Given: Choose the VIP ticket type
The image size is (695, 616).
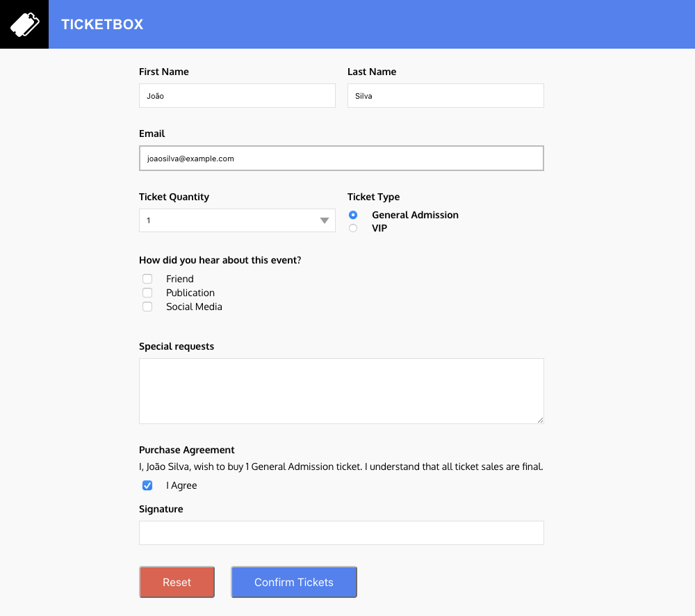Looking at the screenshot, I should [353, 228].
